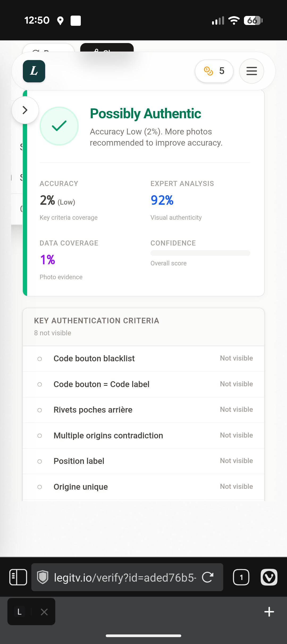Select the Rivets poches arrière radio circle

pos(40,410)
